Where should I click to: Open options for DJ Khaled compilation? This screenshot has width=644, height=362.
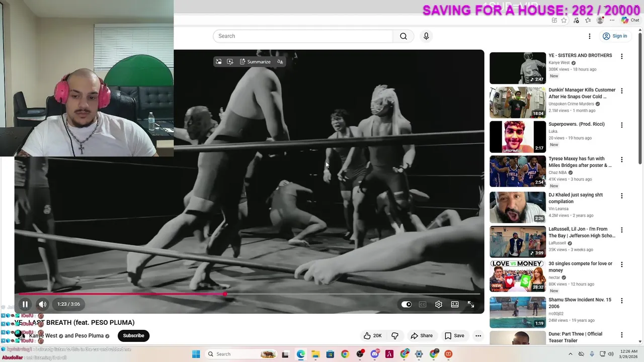click(x=622, y=196)
